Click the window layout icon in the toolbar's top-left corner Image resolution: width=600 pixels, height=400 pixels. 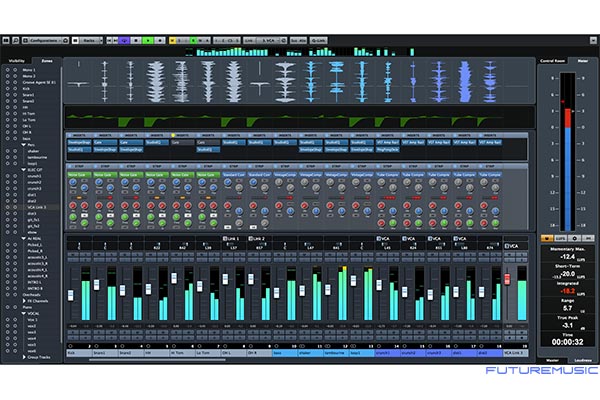point(6,40)
